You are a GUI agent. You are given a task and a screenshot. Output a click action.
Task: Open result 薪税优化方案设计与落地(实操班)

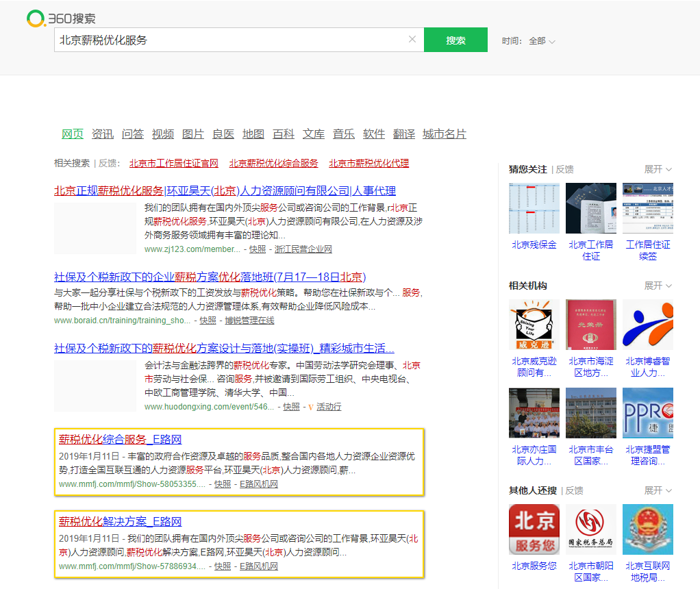[224, 349]
